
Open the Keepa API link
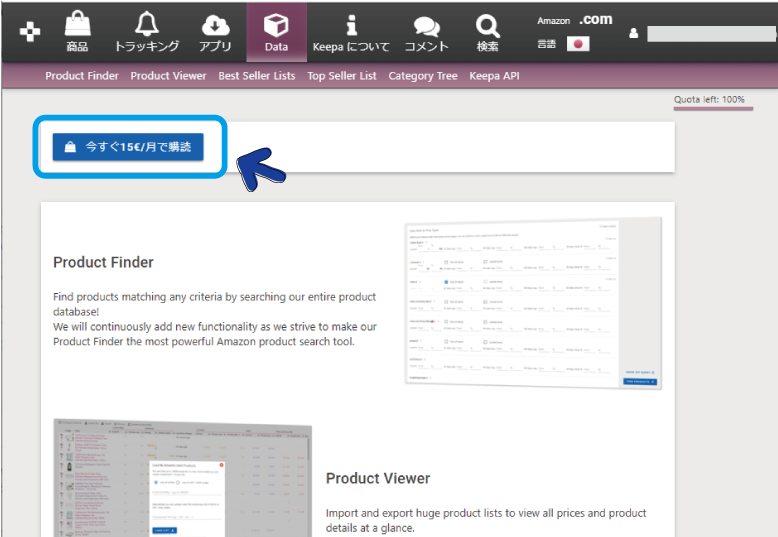point(494,76)
